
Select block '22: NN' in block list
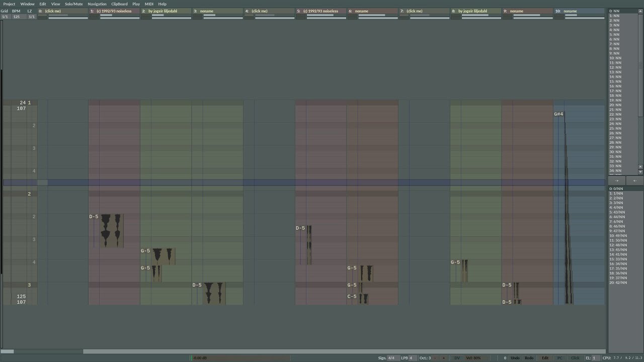click(x=623, y=114)
